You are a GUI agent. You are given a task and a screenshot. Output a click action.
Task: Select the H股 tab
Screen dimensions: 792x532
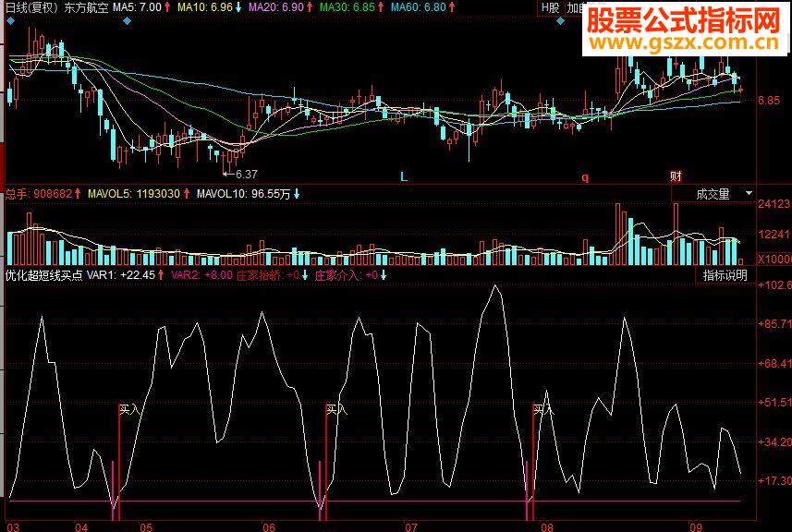click(550, 7)
